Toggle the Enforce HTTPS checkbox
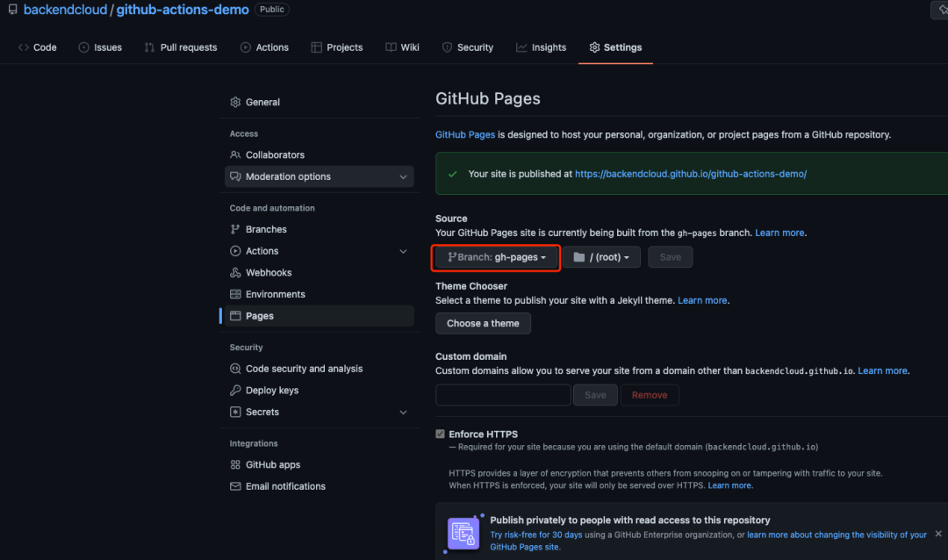This screenshot has height=560, width=948. tap(440, 434)
